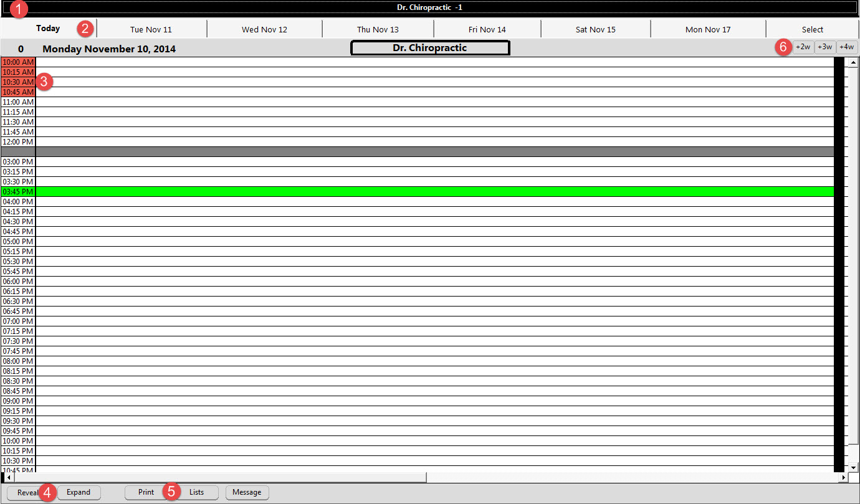860x504 pixels.
Task: Click the green 03:45 PM appointment row
Action: [x=417, y=192]
